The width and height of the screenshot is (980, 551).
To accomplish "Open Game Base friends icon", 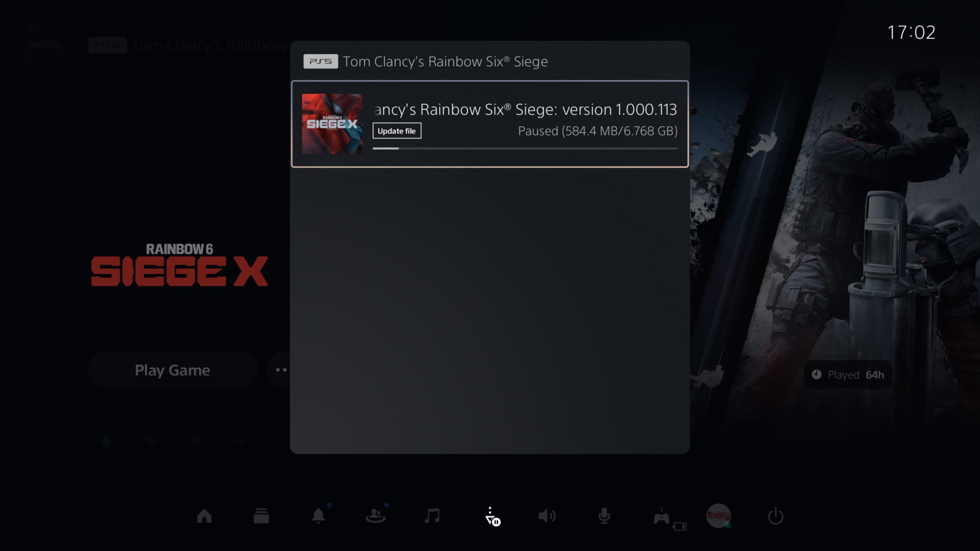I will click(x=375, y=516).
